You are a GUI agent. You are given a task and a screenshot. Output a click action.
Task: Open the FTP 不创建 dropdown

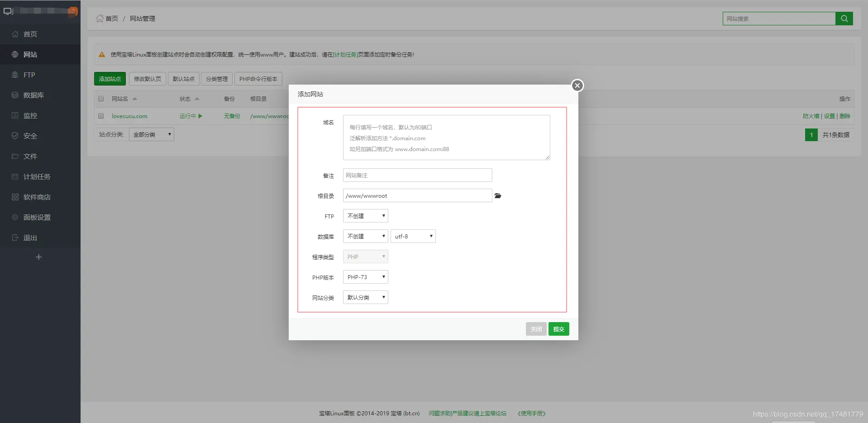click(365, 216)
